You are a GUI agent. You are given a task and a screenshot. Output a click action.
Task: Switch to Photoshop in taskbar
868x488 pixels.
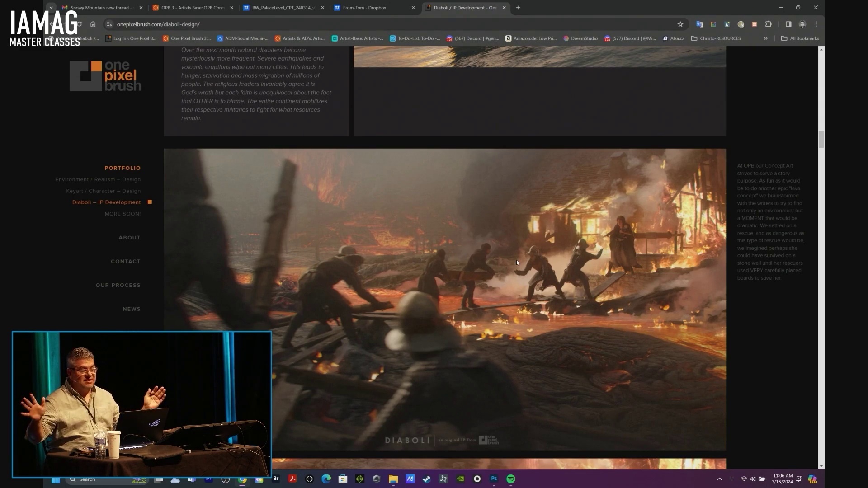[494, 479]
